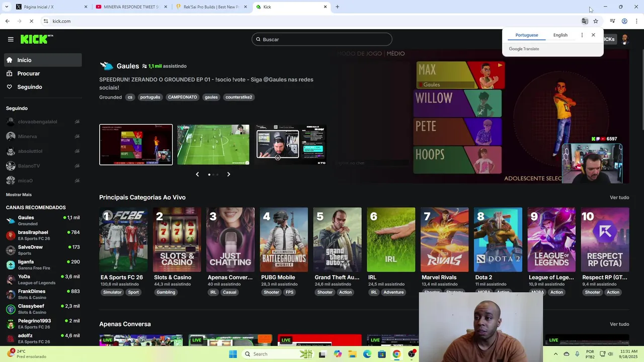
Task: Open Microsoft Edge from taskbar
Action: coord(367,354)
